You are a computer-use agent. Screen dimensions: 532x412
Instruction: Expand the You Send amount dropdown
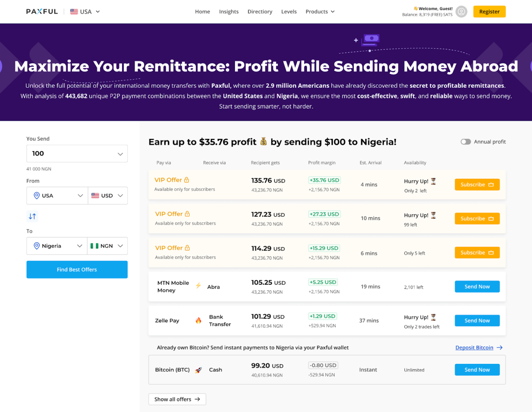pyautogui.click(x=121, y=153)
